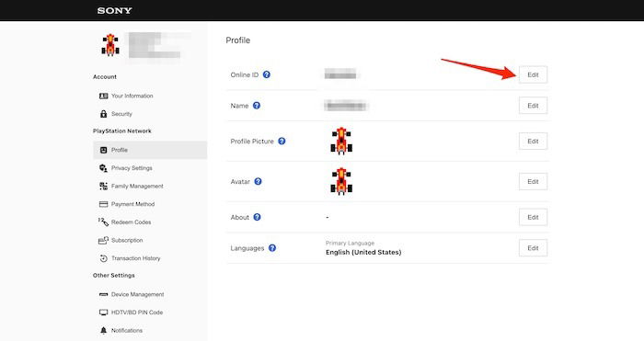Image resolution: width=644 pixels, height=341 pixels.
Task: Click the Other Settings section heading
Action: coord(114,276)
